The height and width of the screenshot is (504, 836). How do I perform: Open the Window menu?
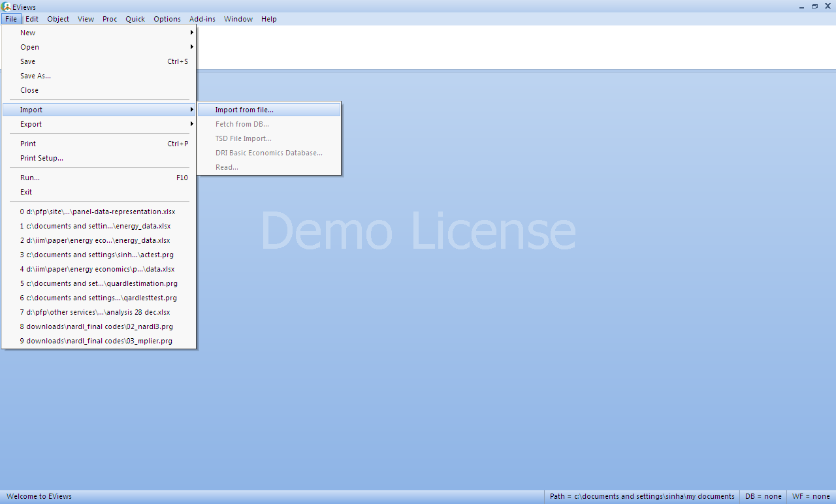coord(238,19)
